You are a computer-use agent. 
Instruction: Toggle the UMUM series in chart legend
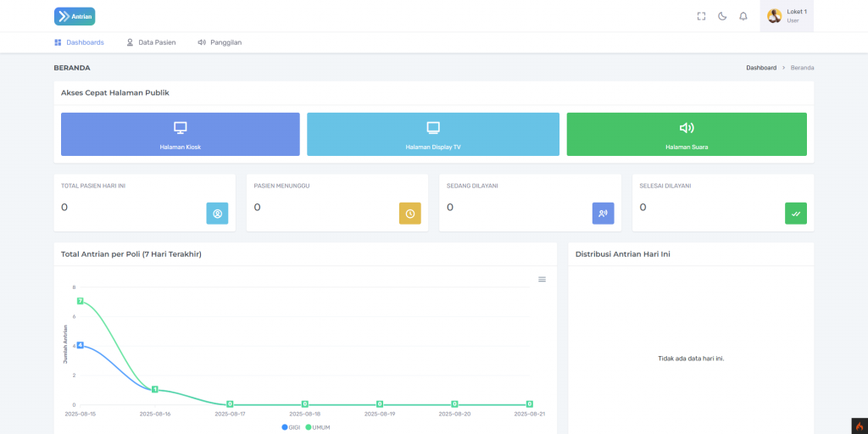coord(318,427)
